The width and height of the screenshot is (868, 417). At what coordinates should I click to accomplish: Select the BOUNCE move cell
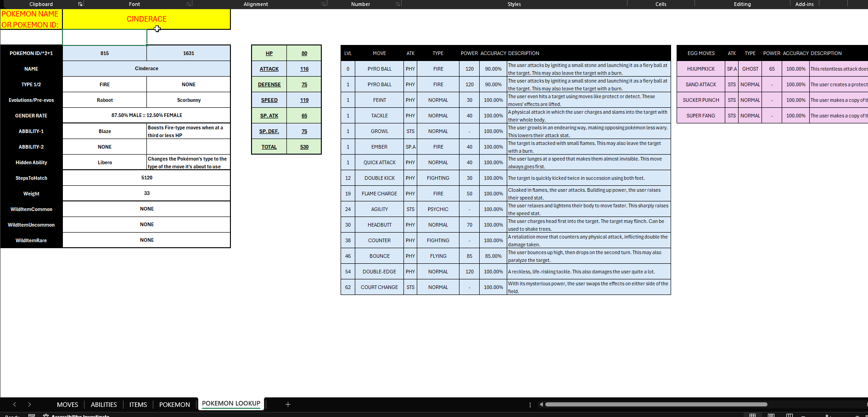click(379, 256)
